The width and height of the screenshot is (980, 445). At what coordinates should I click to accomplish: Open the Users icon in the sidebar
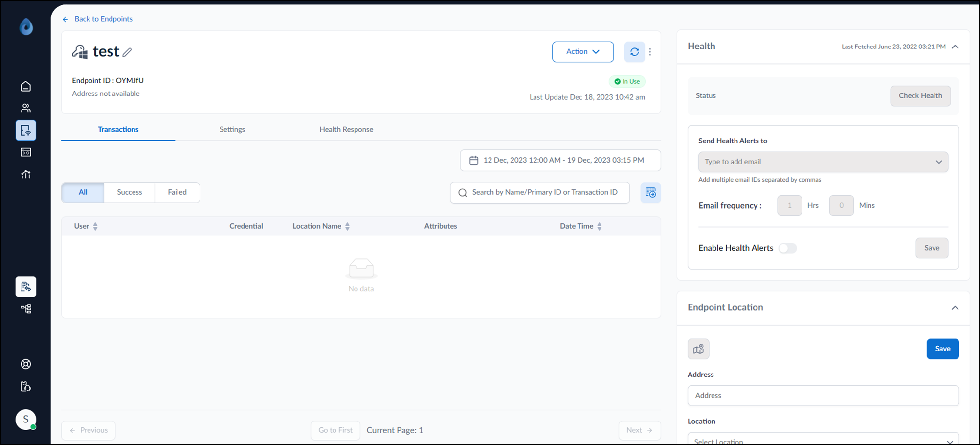click(x=26, y=108)
